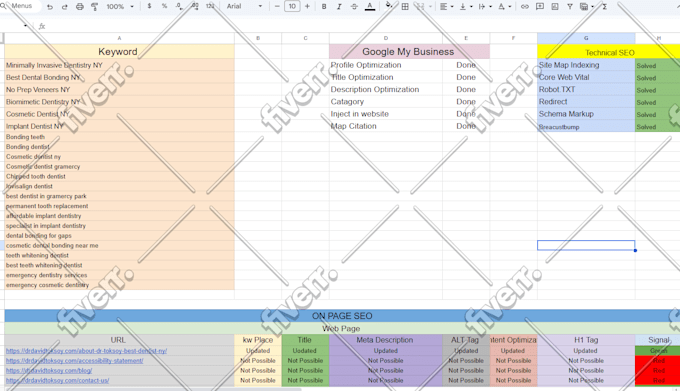
Task: Open the Arial font family dropdown
Action: pos(244,6)
